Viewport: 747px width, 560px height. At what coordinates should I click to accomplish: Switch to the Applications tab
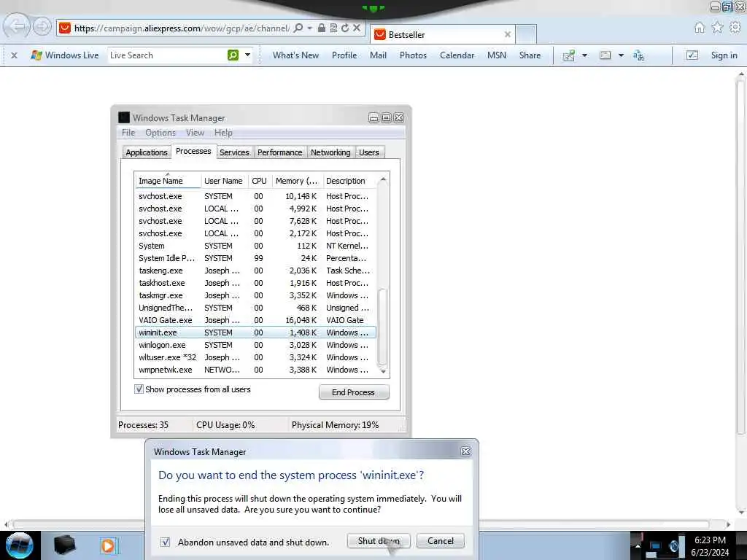point(146,152)
